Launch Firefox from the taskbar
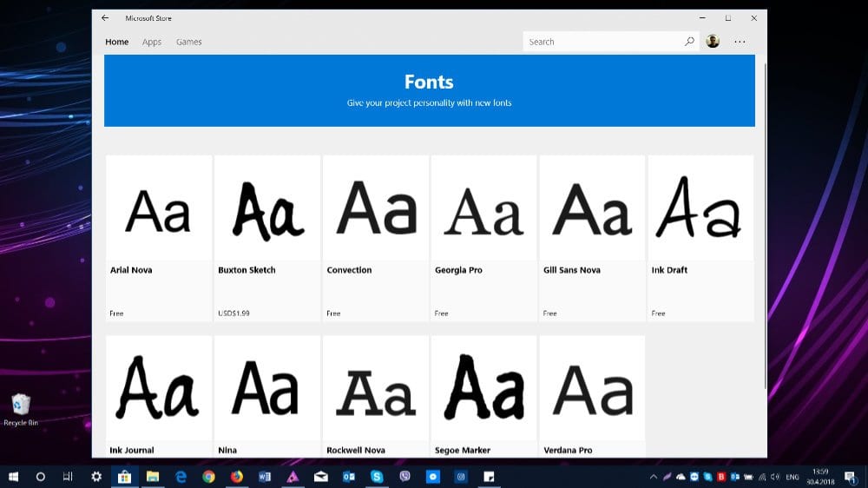This screenshot has width=868, height=488. tap(237, 477)
